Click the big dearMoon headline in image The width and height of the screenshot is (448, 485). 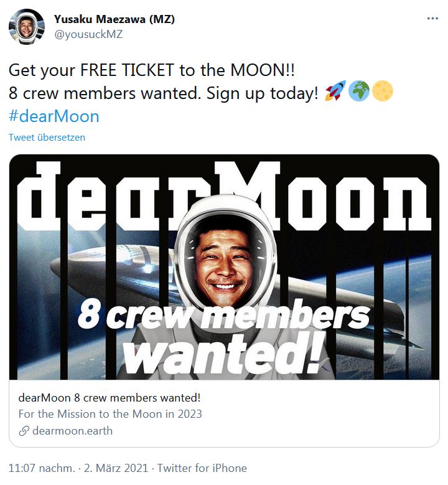pyautogui.click(x=224, y=196)
